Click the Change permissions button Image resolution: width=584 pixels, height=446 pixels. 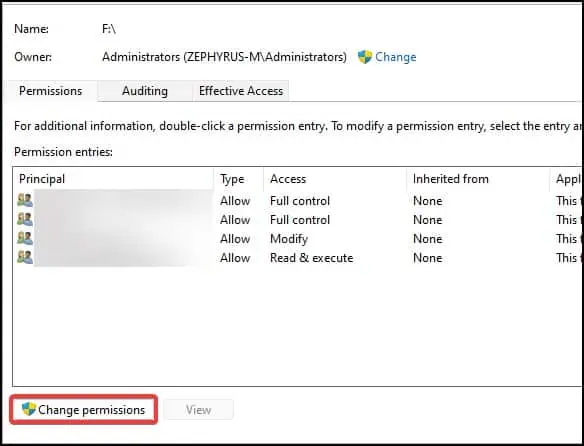coord(83,410)
